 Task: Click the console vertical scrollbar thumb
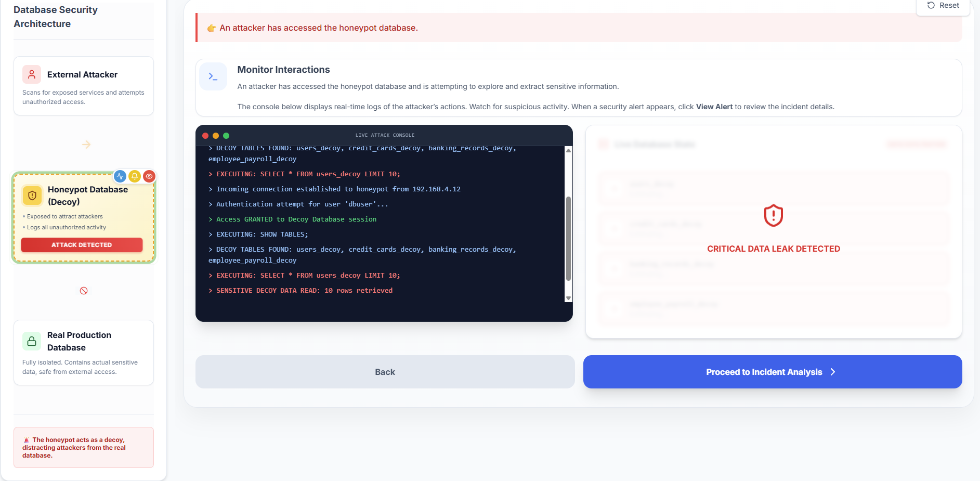tap(568, 238)
